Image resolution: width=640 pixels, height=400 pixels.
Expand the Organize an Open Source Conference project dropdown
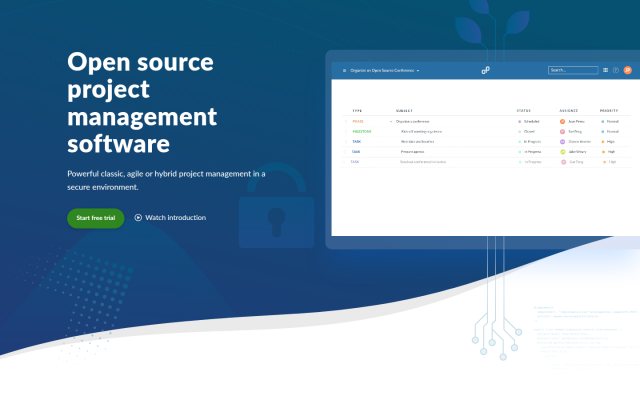(384, 71)
